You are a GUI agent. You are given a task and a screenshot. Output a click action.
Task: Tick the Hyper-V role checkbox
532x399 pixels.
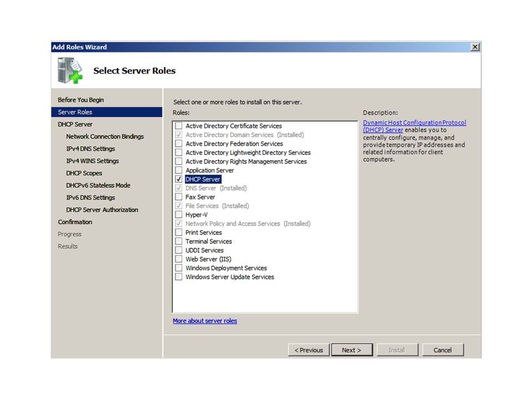coord(178,215)
